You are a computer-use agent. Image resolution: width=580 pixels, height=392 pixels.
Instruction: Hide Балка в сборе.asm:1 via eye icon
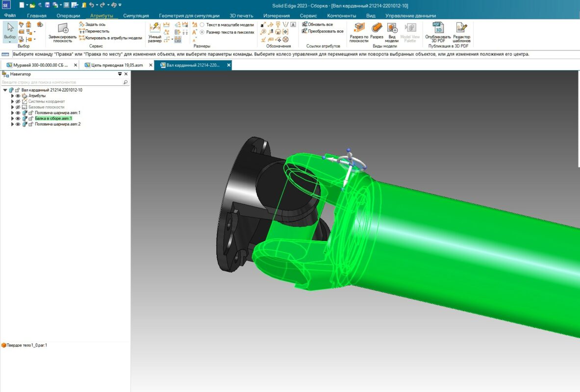[x=18, y=119]
